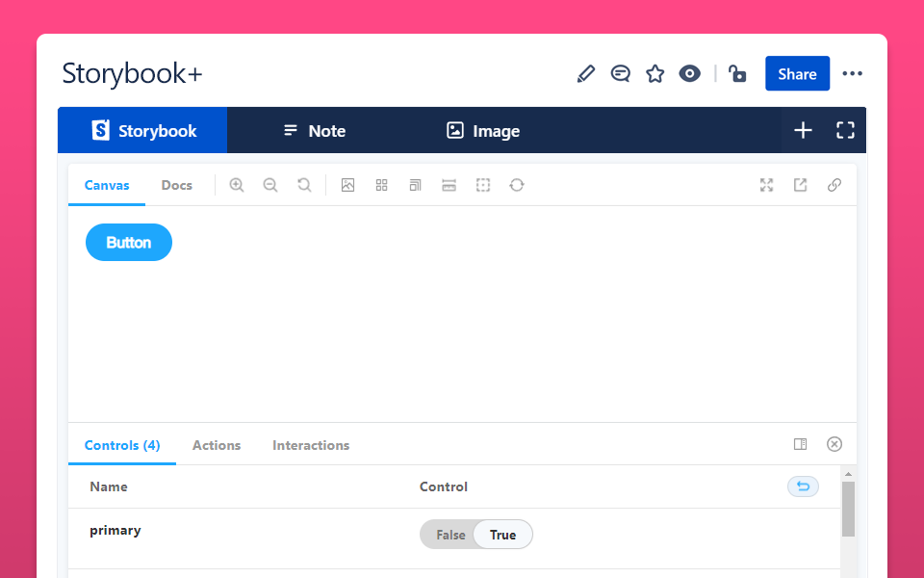Open the Docs view tab
This screenshot has width=924, height=578.
pyautogui.click(x=177, y=185)
